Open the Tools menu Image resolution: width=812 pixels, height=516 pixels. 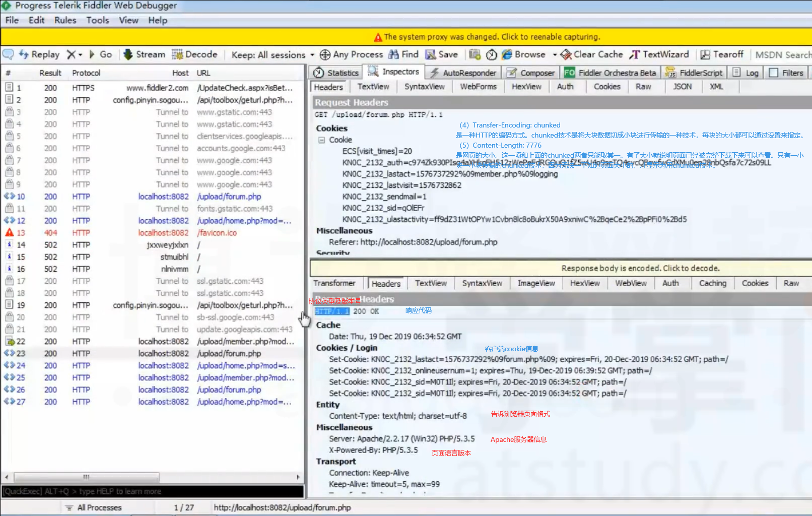(98, 20)
